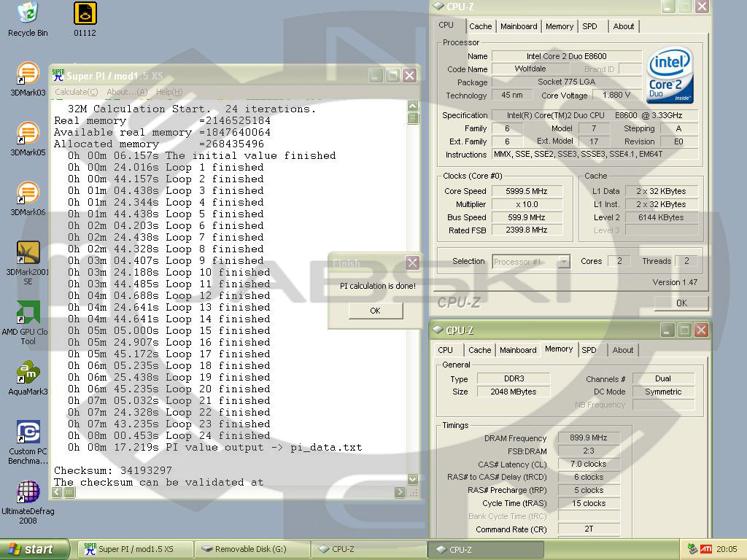Screen dimensions: 747x560
Task: Click Super PI vertical scrollbar up arrow
Action: click(x=413, y=106)
